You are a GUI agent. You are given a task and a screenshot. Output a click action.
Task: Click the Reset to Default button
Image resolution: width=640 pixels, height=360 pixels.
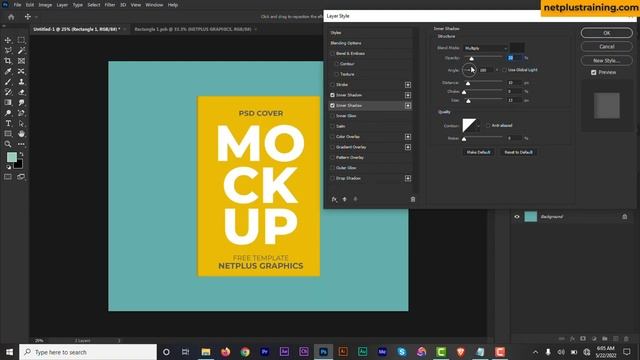pos(518,152)
